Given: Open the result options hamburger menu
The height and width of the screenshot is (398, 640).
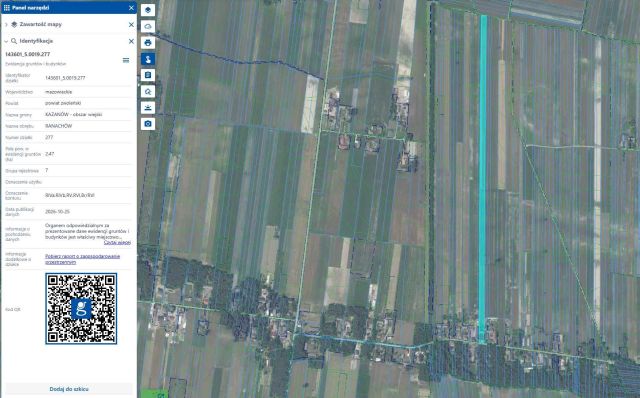Looking at the screenshot, I should pyautogui.click(x=126, y=60).
